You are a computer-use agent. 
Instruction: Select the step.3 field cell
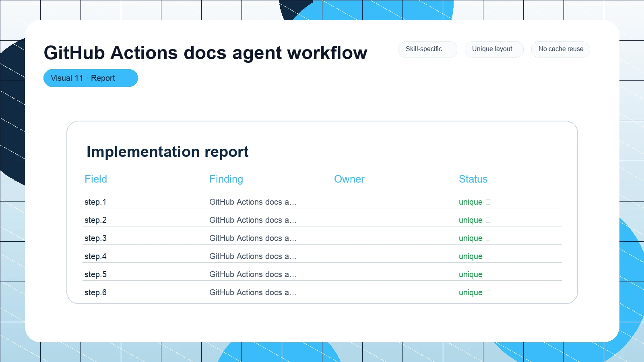pyautogui.click(x=95, y=238)
